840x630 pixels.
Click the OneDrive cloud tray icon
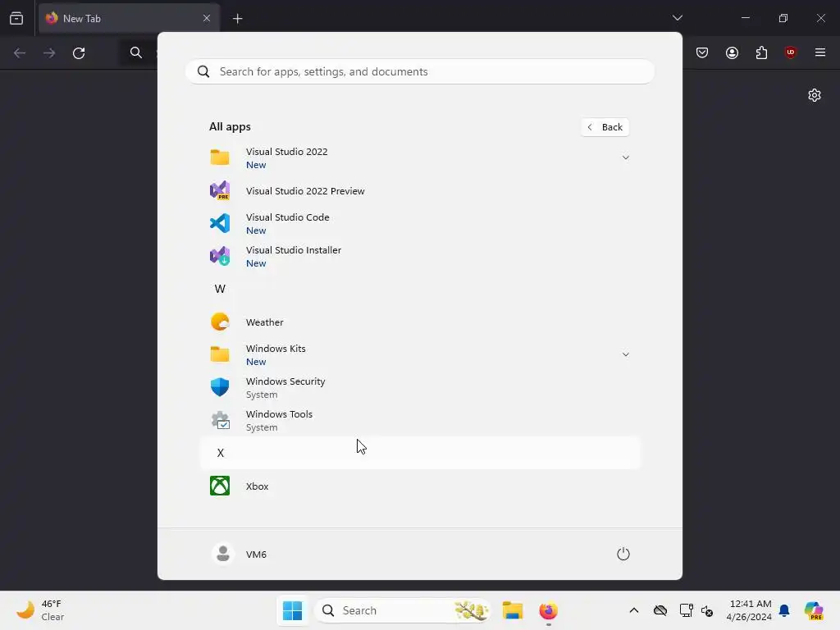(x=660, y=610)
